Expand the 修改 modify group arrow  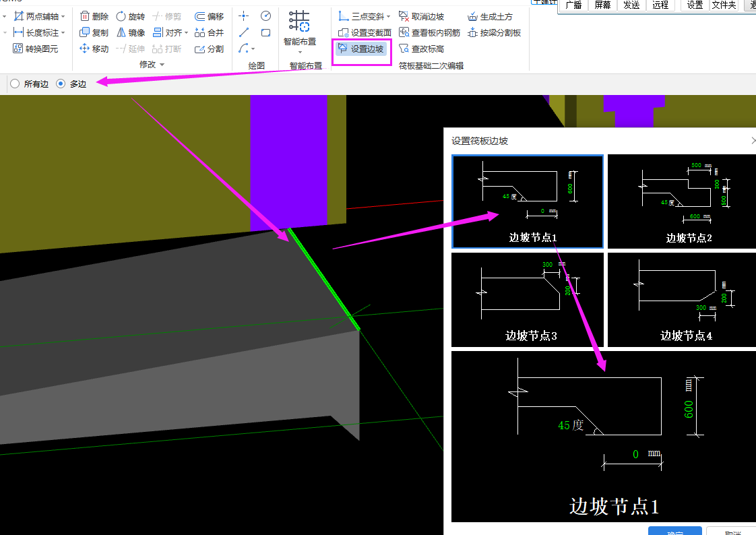coord(162,65)
